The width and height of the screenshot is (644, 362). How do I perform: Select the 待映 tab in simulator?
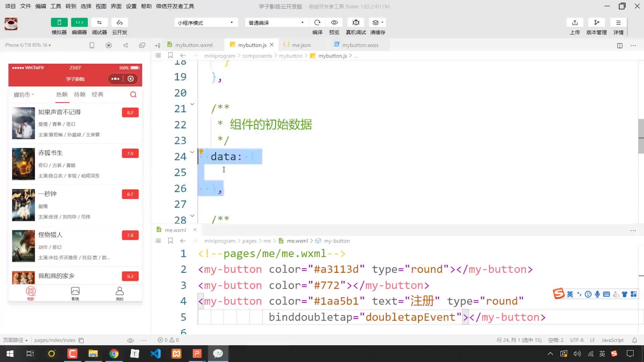80,95
